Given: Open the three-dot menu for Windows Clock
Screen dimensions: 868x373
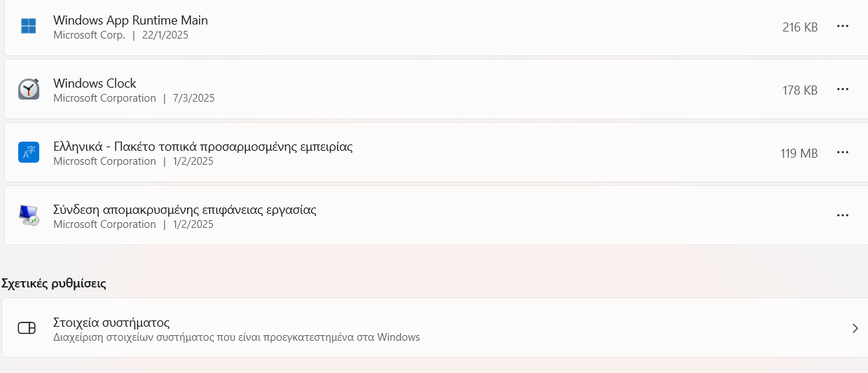Looking at the screenshot, I should coord(843,90).
